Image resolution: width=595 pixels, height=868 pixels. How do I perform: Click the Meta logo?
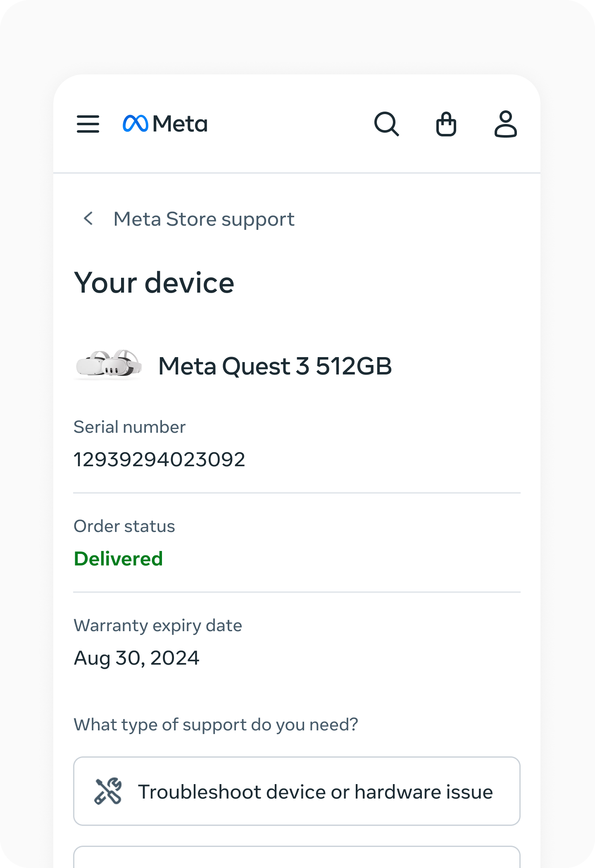point(165,124)
